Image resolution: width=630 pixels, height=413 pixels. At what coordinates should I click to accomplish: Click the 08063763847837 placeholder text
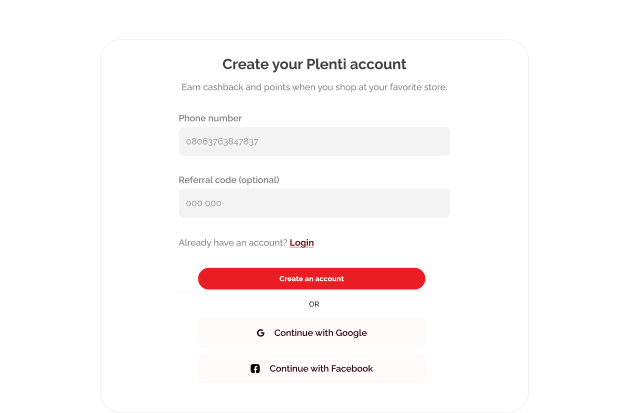[x=222, y=141]
